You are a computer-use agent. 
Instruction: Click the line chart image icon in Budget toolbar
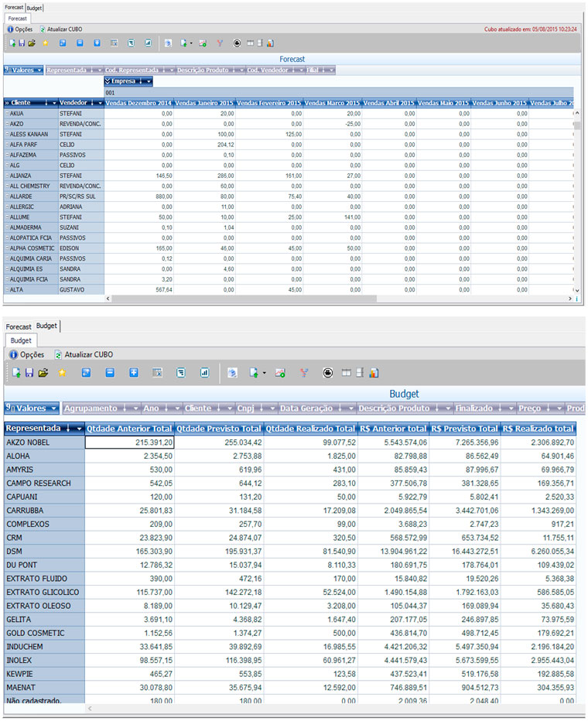click(x=280, y=373)
